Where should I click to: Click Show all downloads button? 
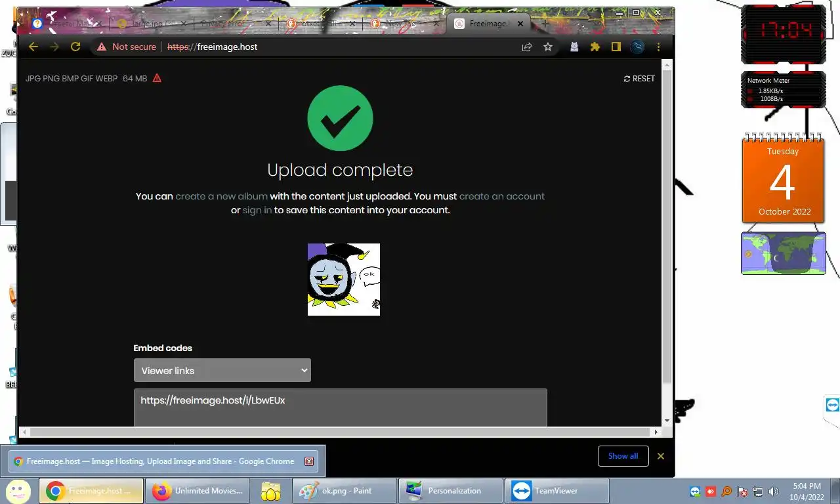[x=623, y=456]
